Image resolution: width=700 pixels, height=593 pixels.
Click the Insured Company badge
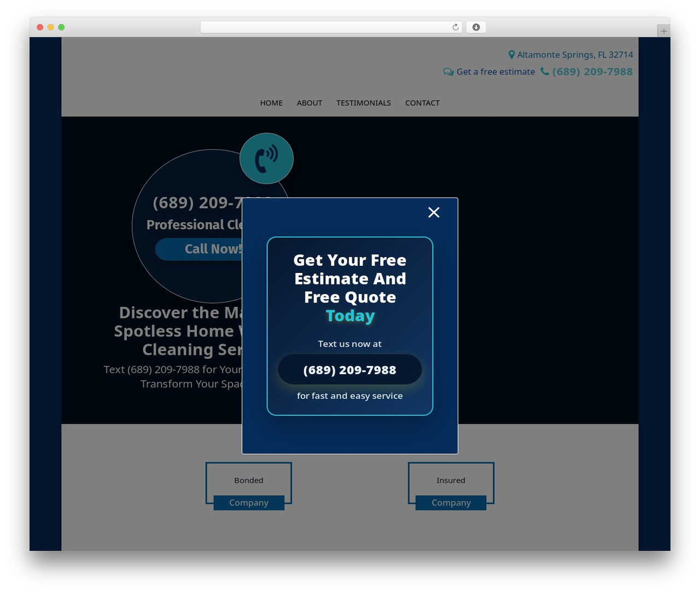point(451,486)
